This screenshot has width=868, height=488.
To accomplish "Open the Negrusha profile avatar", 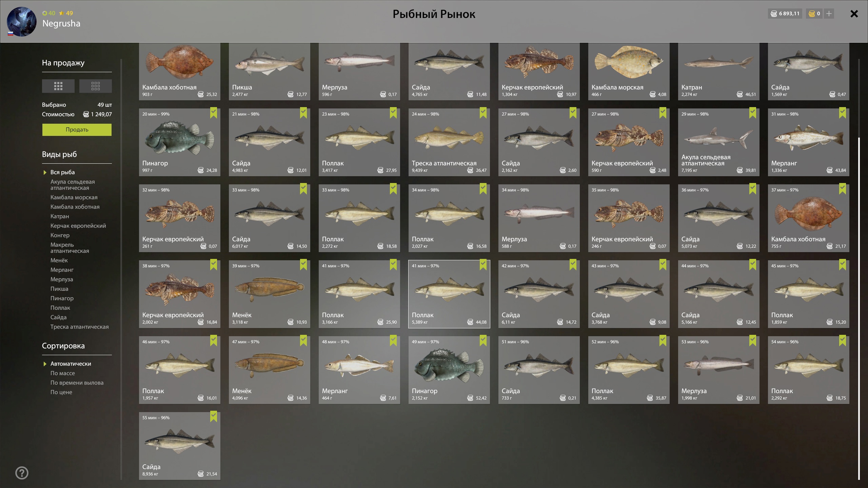I will [22, 22].
